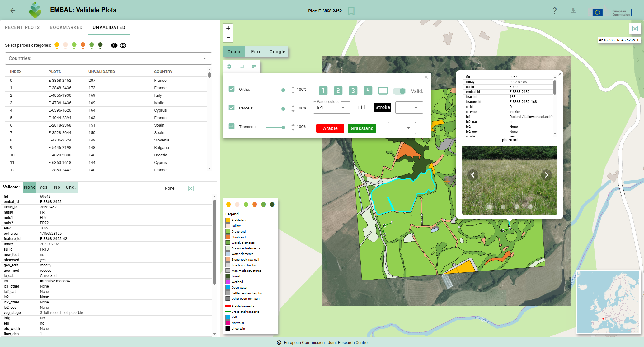The width and height of the screenshot is (644, 347).
Task: Increase Ortho opacity with up arrow
Action: pos(293,87)
